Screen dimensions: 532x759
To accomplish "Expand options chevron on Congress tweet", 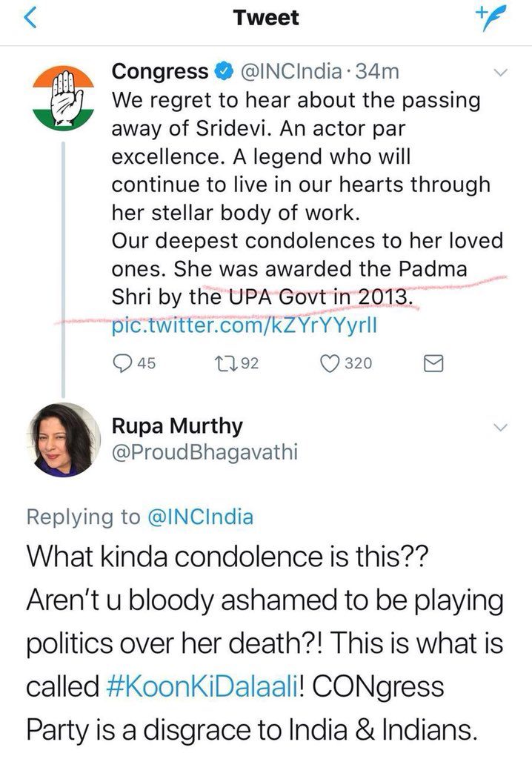I will click(x=500, y=73).
